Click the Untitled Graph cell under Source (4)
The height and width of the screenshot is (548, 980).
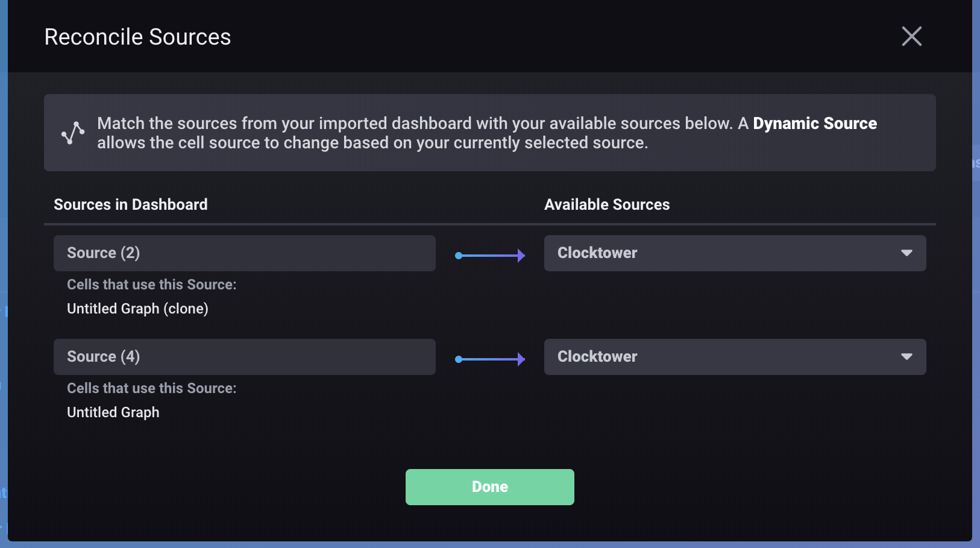click(113, 412)
